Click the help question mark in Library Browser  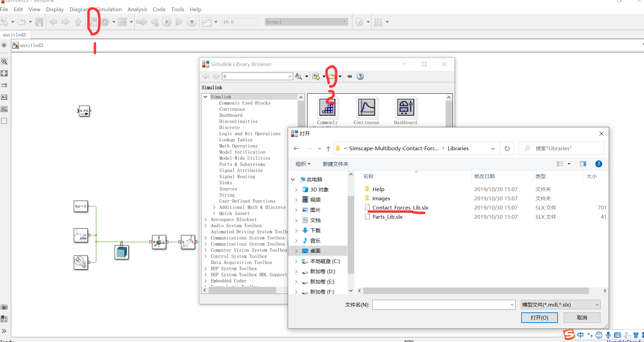tap(360, 76)
